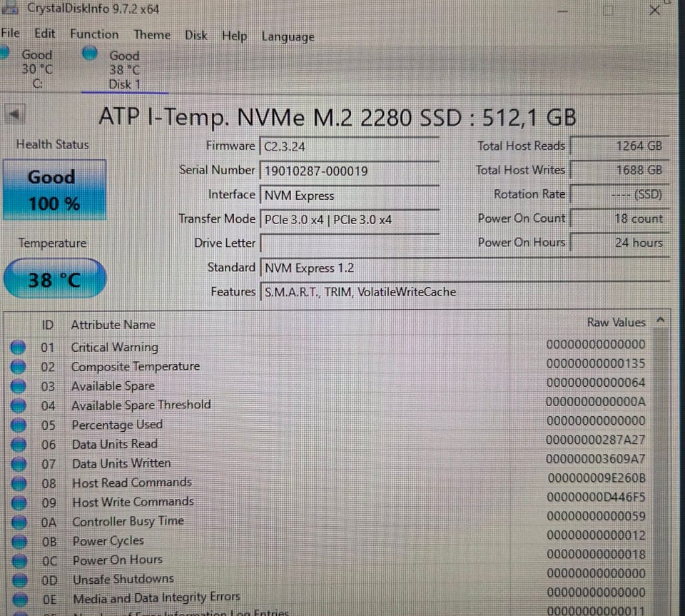Viewport: 685px width, 616px height.
Task: Click the Interface field NVM Express
Action: click(x=349, y=196)
